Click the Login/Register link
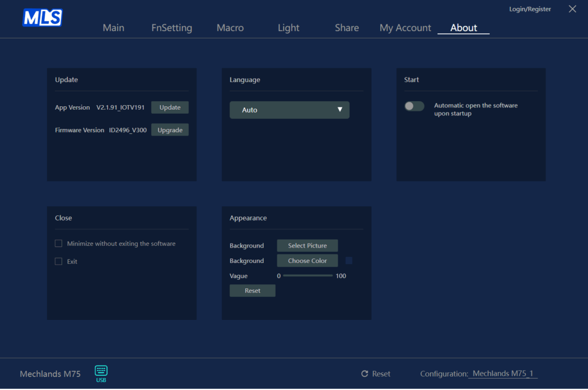 [530, 9]
